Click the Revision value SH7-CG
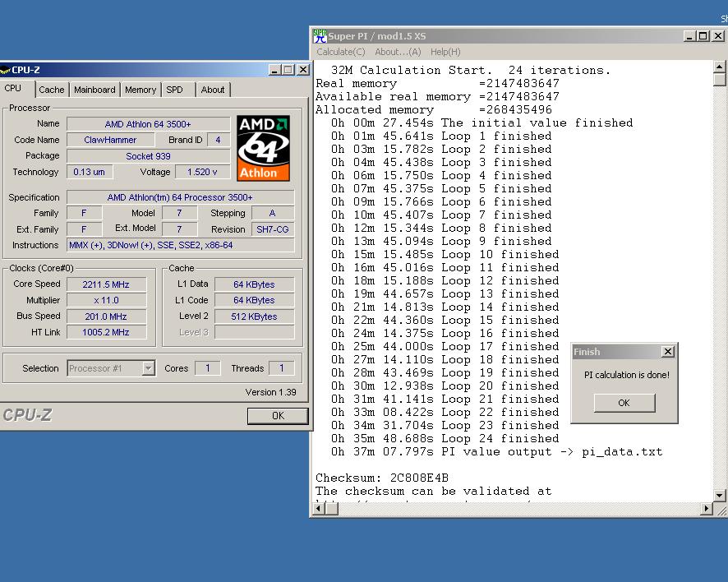728x582 pixels. point(273,229)
